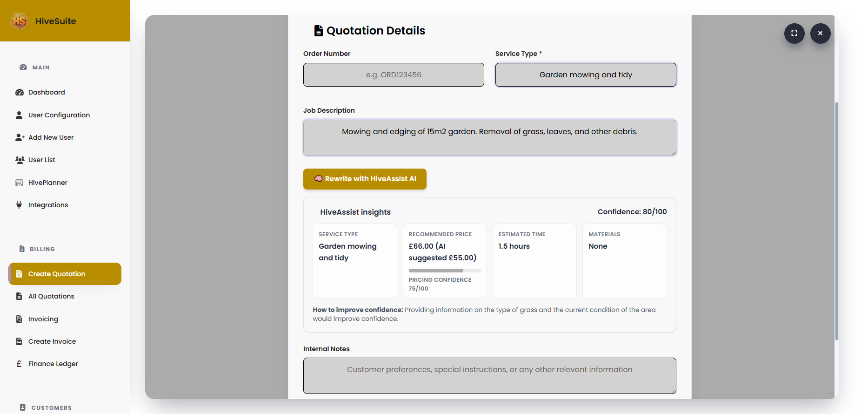Go to All Quotations page
This screenshot has width=868, height=414.
coord(51,296)
